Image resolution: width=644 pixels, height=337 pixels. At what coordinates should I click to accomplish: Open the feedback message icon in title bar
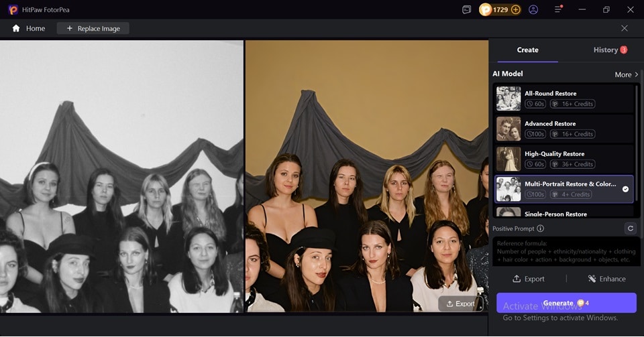coord(467,10)
